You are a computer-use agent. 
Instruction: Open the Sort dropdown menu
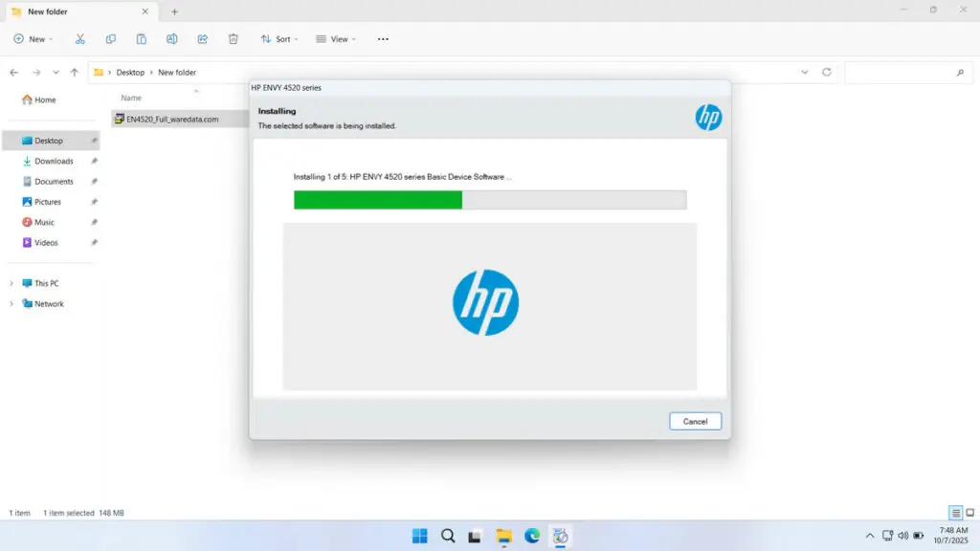click(279, 39)
